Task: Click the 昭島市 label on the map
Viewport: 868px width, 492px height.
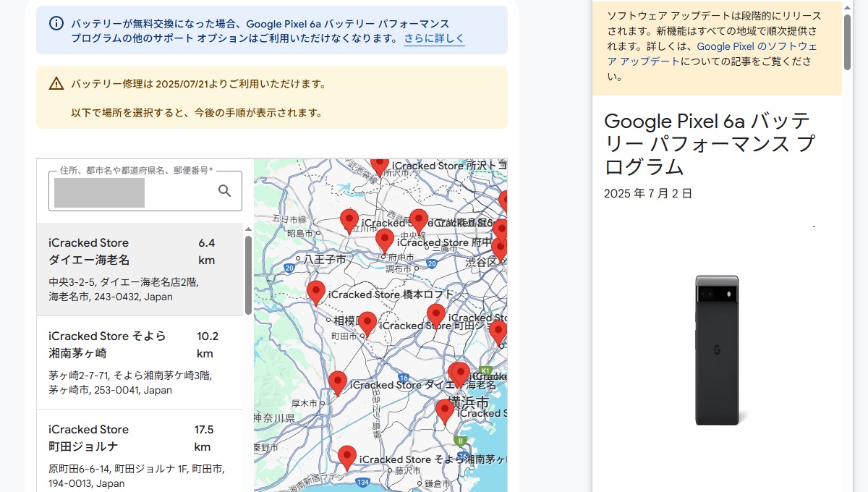Action: 299,233
